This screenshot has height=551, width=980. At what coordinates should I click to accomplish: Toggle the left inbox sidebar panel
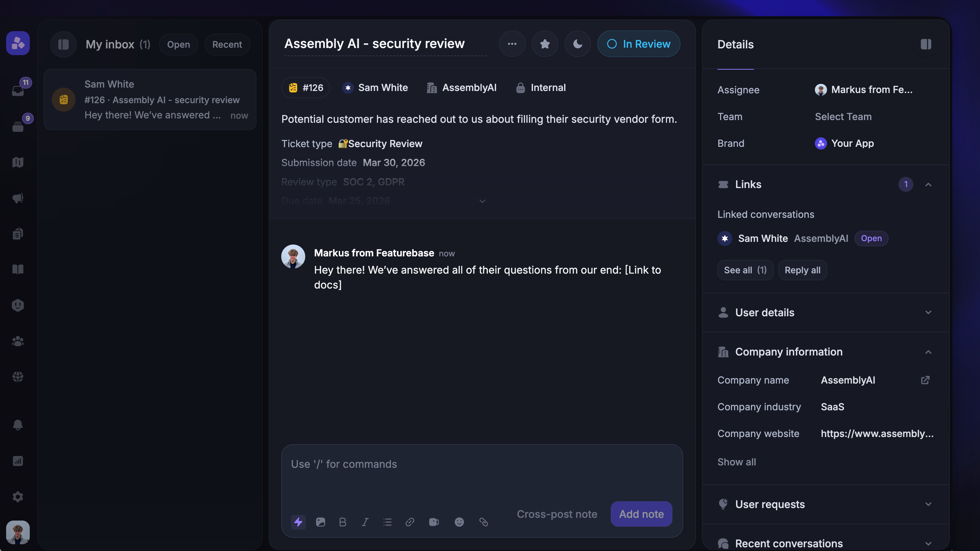63,45
